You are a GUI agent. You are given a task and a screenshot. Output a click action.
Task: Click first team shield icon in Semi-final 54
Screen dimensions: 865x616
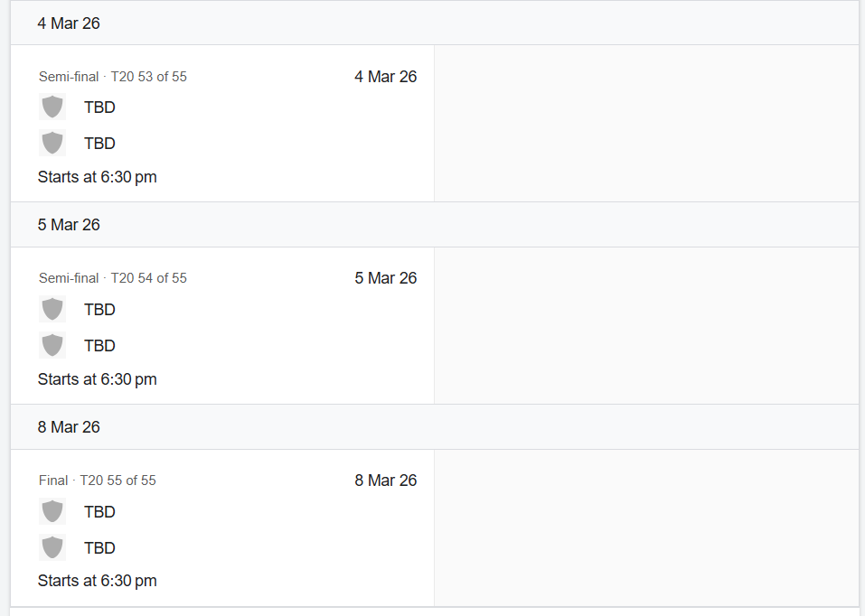point(52,309)
